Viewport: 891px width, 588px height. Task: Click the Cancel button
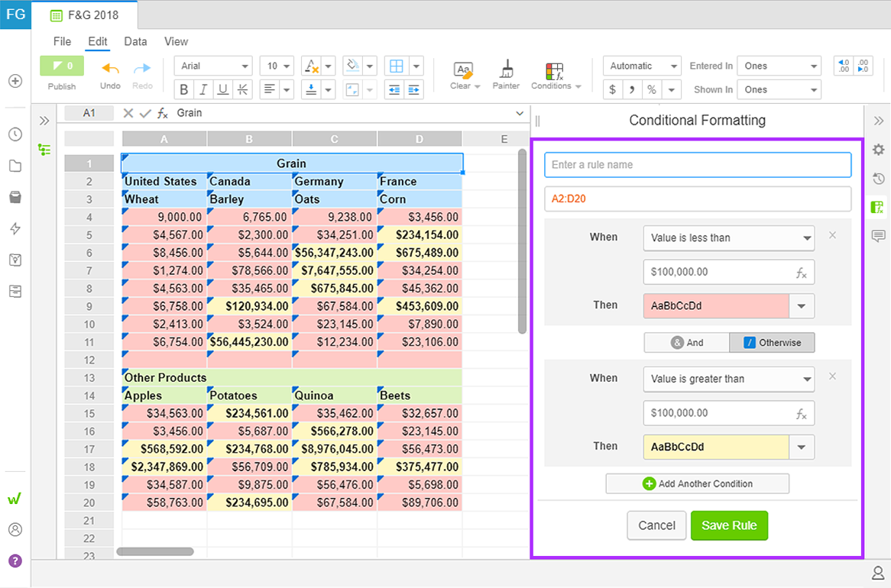coord(656,525)
